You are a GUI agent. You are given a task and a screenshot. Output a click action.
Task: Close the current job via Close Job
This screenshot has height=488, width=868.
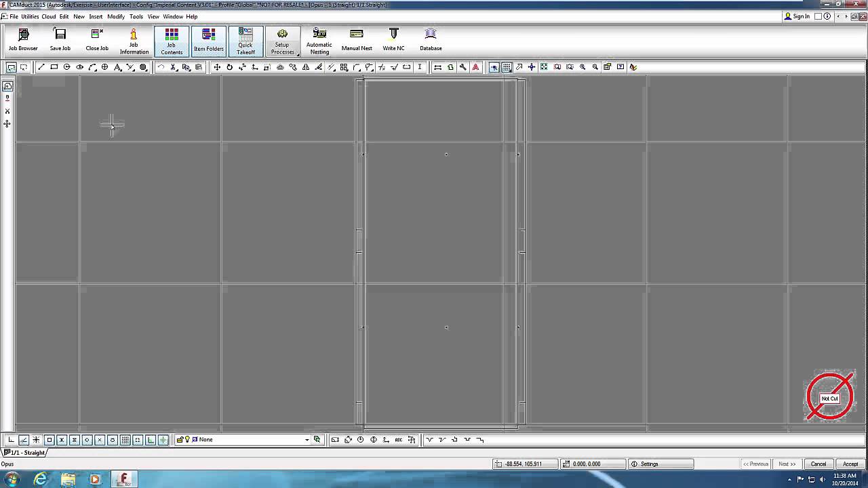(x=97, y=41)
